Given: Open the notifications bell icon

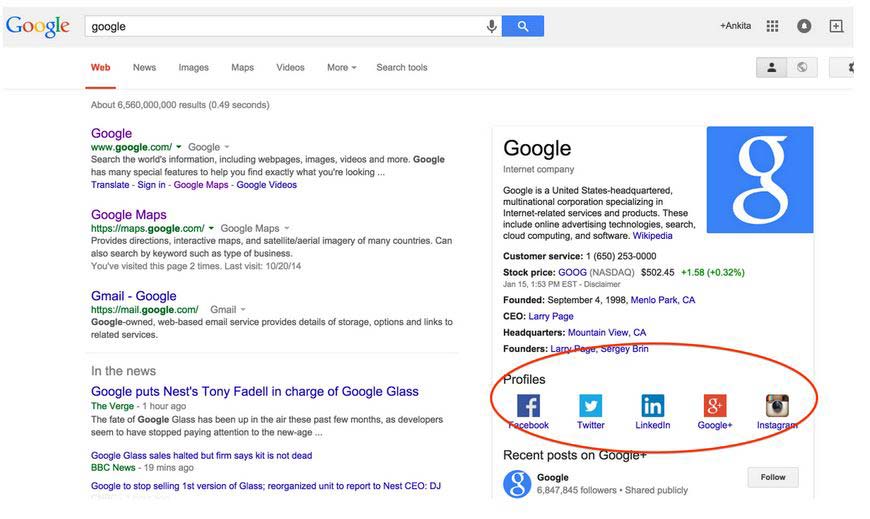Looking at the screenshot, I should [804, 26].
